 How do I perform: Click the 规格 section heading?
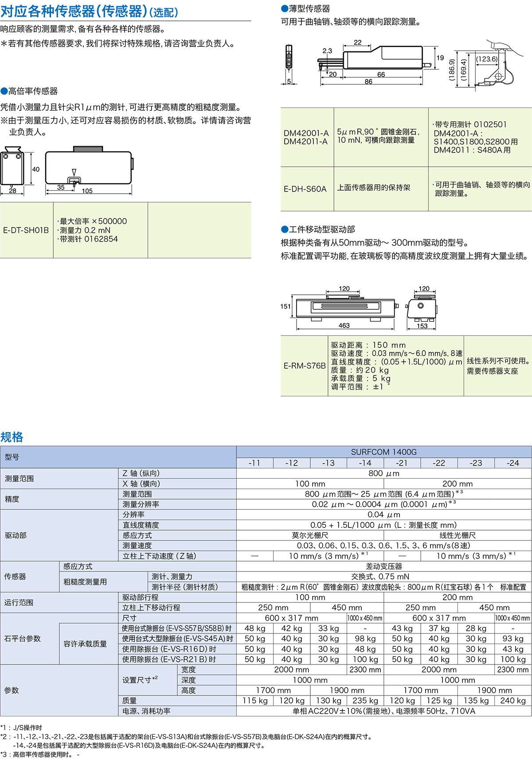(12, 437)
